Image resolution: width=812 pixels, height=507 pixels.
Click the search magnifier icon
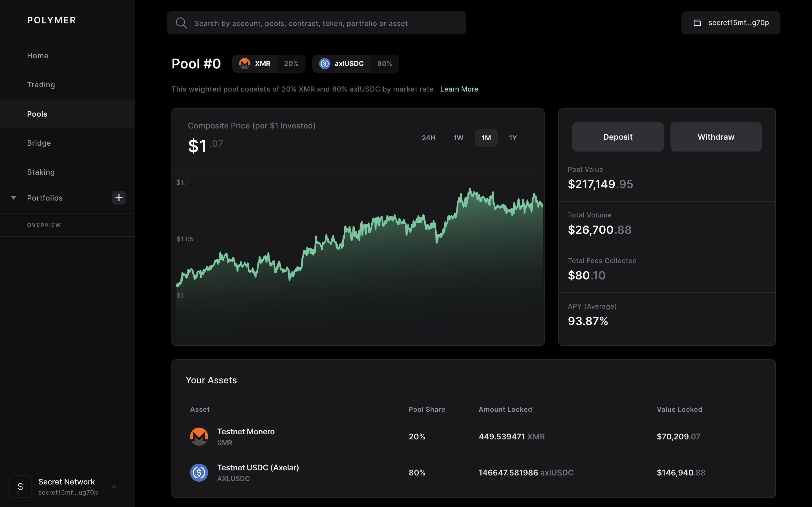(x=181, y=23)
